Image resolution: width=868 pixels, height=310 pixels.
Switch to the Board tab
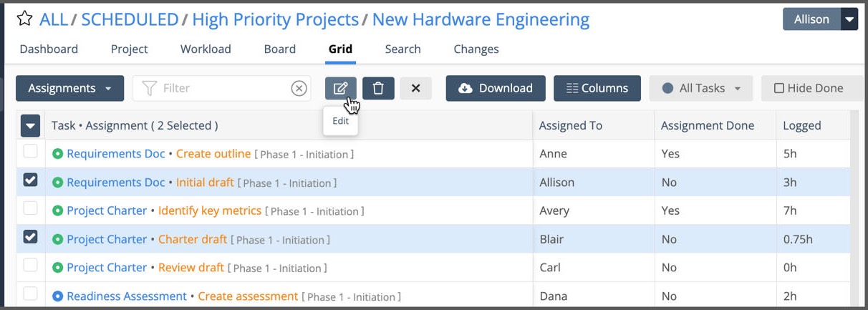point(279,49)
